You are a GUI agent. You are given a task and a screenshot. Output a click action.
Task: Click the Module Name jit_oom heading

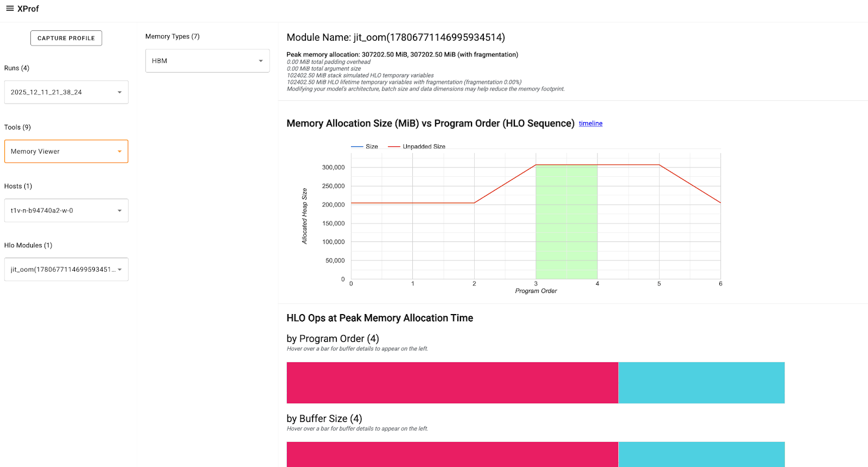395,37
